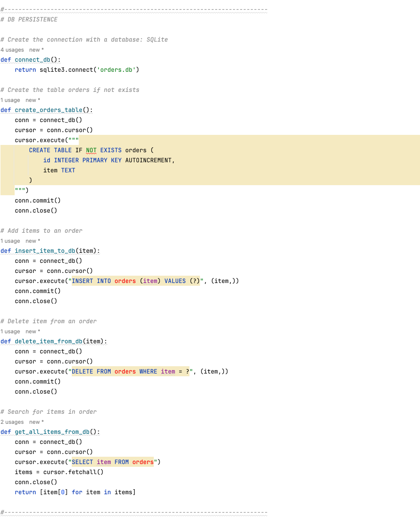Click the "4 usages" hint above connect_db
The image size is (420, 518).
click(12, 50)
